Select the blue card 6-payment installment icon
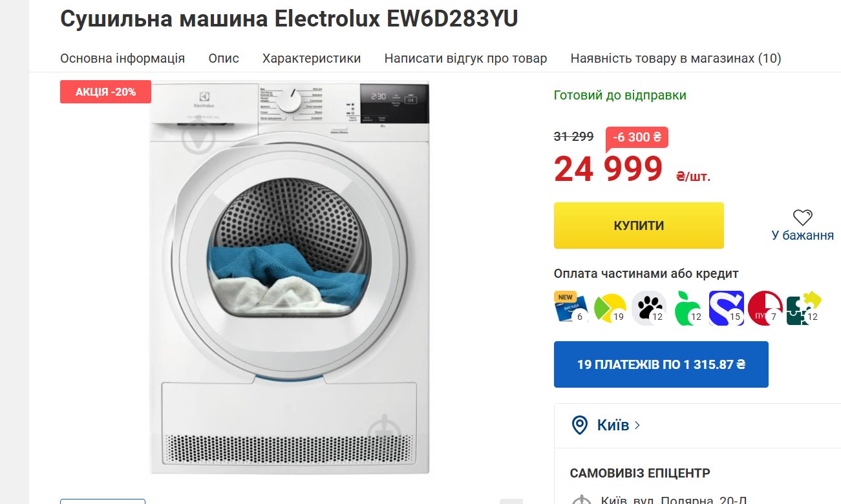This screenshot has width=841, height=504. (x=571, y=308)
